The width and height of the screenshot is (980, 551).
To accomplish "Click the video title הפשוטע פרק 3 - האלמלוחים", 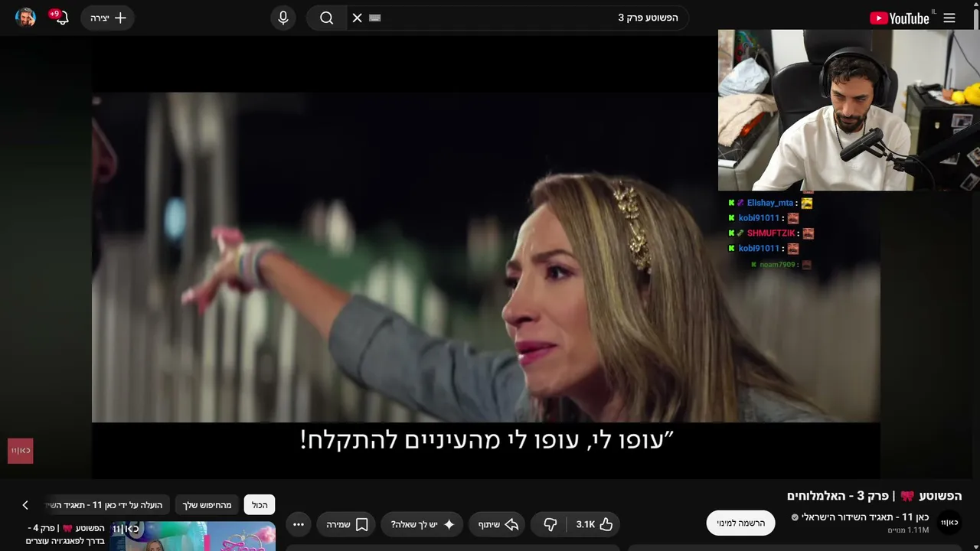I will pyautogui.click(x=874, y=496).
